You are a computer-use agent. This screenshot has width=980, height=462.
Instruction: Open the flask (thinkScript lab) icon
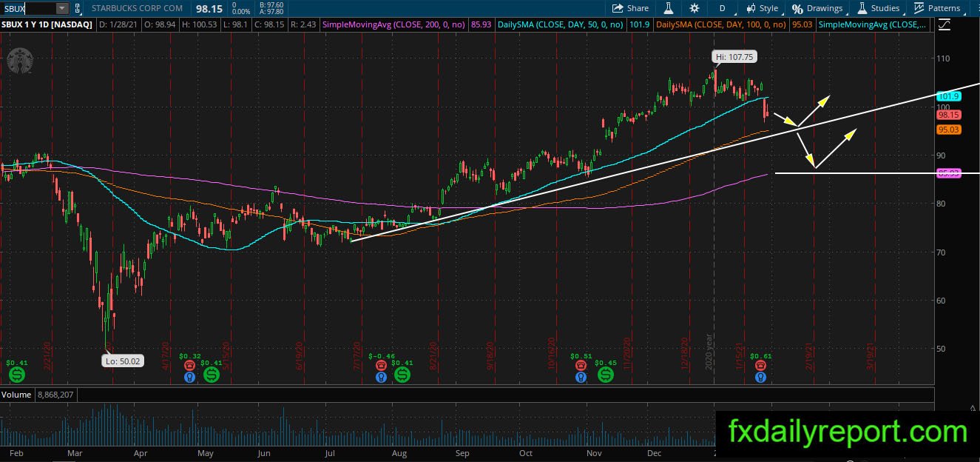pyautogui.click(x=668, y=8)
